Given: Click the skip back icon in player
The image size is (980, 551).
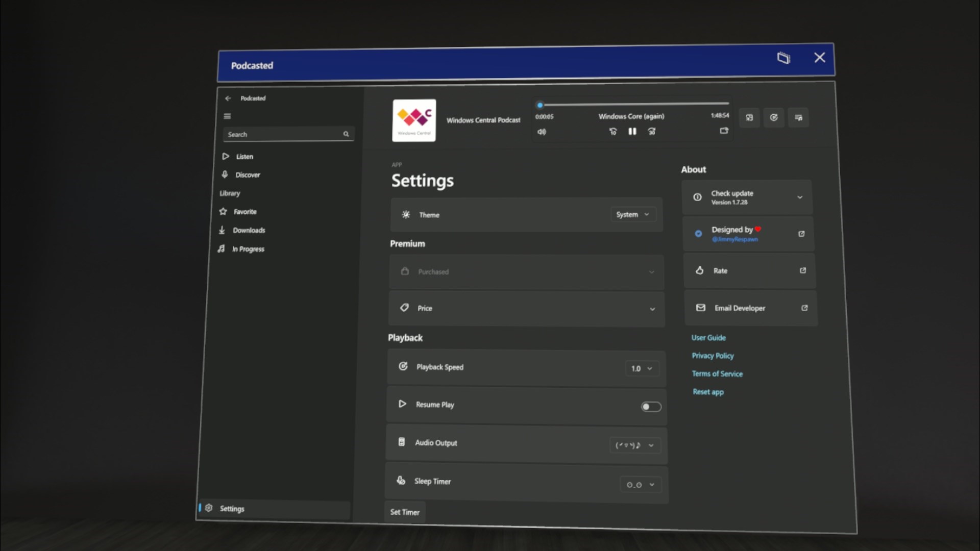Looking at the screenshot, I should coord(612,131).
